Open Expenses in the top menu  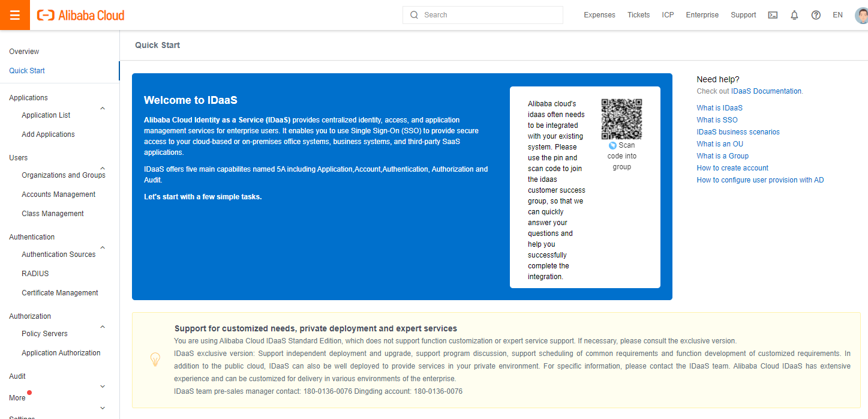point(599,15)
